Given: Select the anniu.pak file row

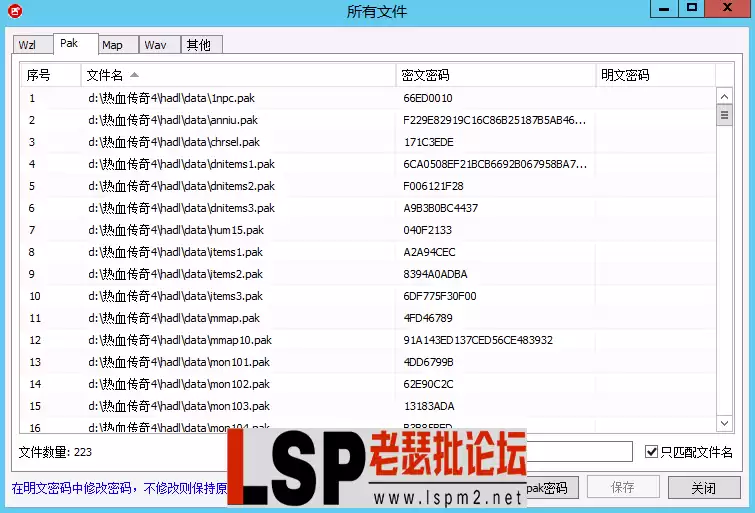Looking at the screenshot, I should tap(368, 120).
